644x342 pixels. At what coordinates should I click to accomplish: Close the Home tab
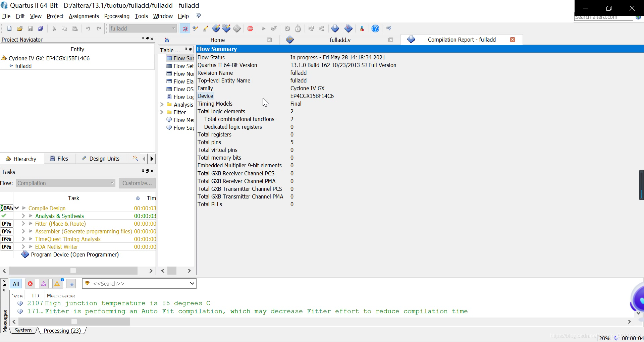tap(269, 40)
